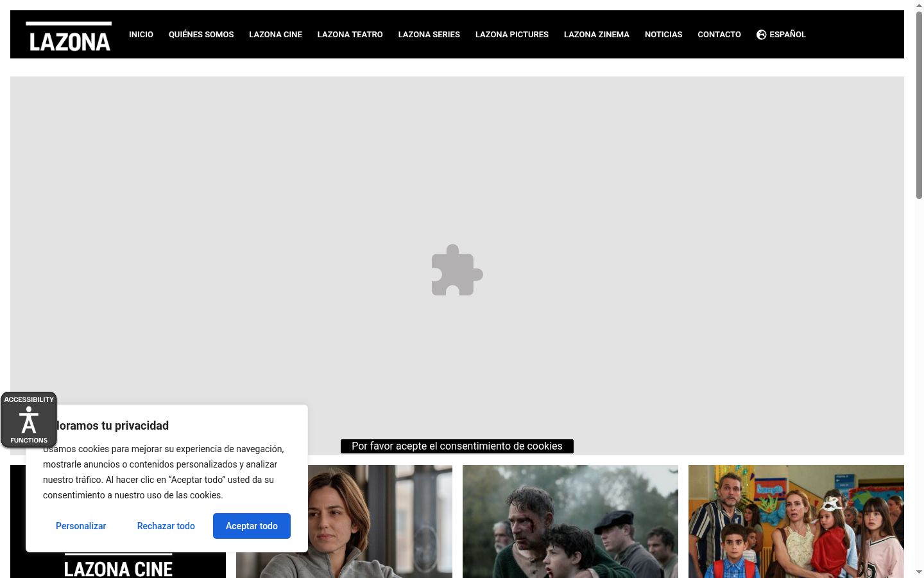Click Personalizar in cookie banner
924x578 pixels.
[x=81, y=526]
